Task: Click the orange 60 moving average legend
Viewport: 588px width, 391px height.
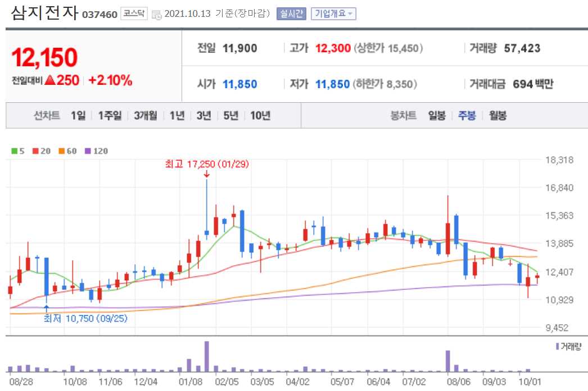Action: (x=68, y=151)
